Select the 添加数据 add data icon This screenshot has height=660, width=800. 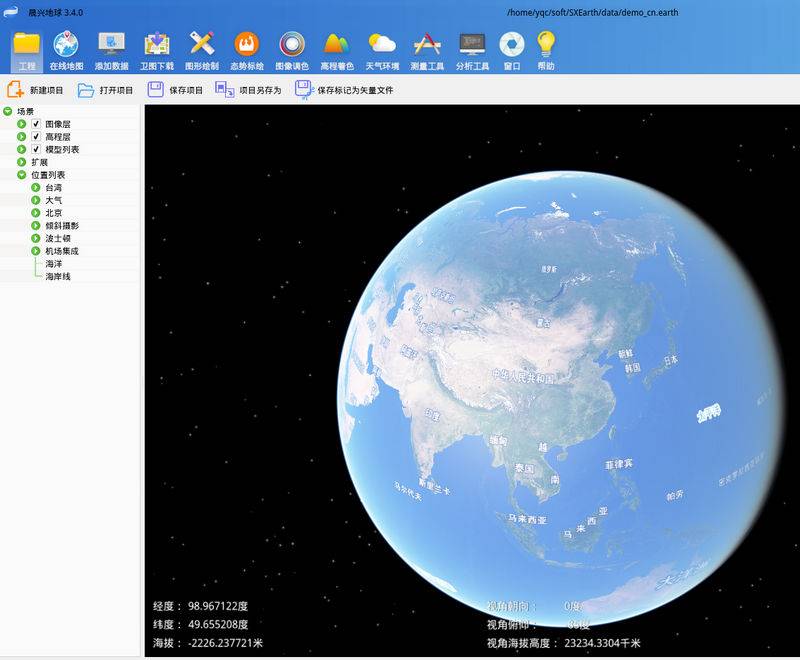click(x=112, y=50)
